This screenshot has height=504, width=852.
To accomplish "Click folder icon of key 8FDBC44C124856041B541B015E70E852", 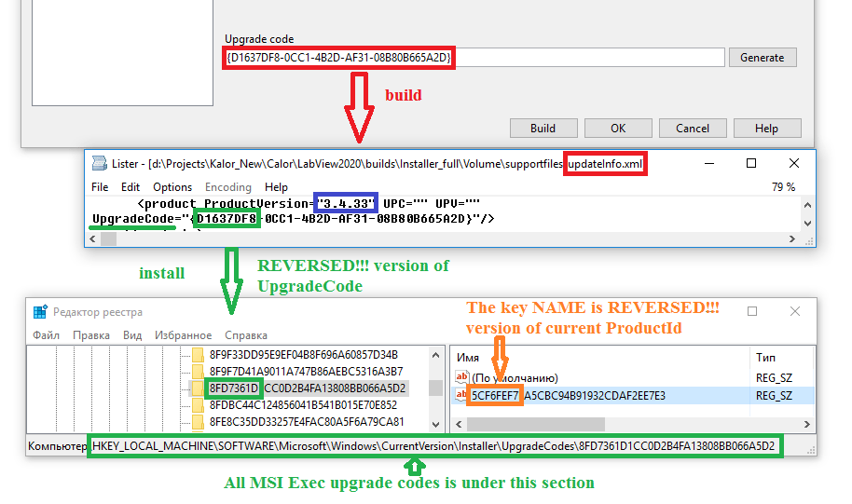I will pyautogui.click(x=198, y=405).
